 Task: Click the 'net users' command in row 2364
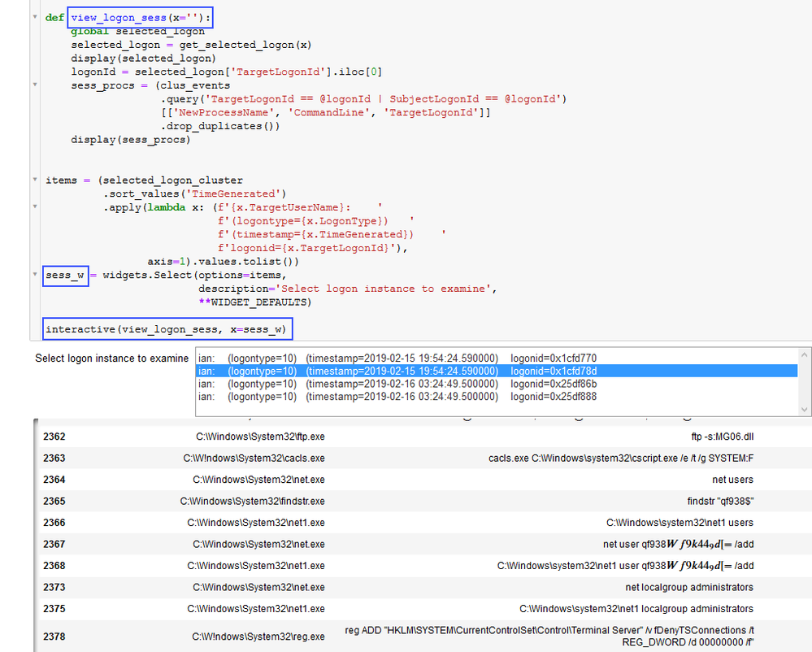point(733,480)
